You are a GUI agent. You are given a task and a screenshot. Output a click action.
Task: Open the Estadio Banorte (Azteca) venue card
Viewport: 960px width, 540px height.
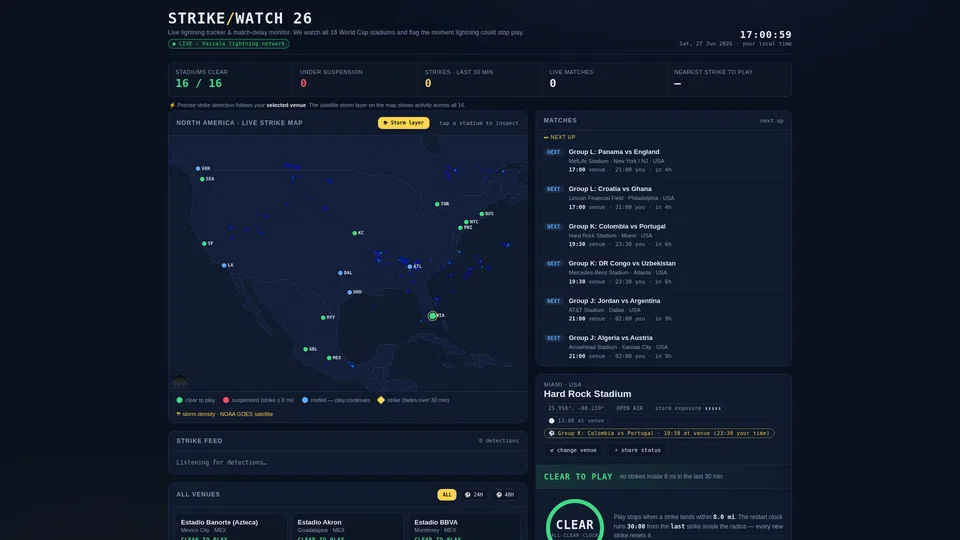coord(231,528)
